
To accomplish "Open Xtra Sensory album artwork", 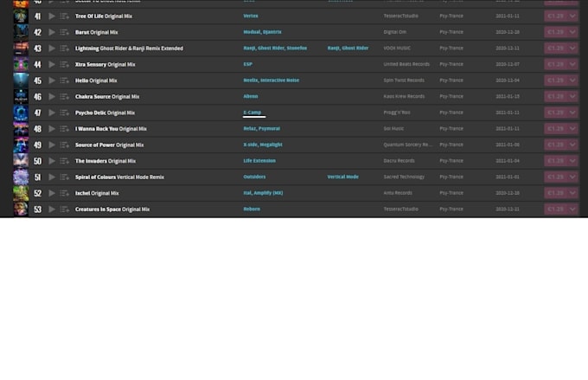I will [21, 65].
